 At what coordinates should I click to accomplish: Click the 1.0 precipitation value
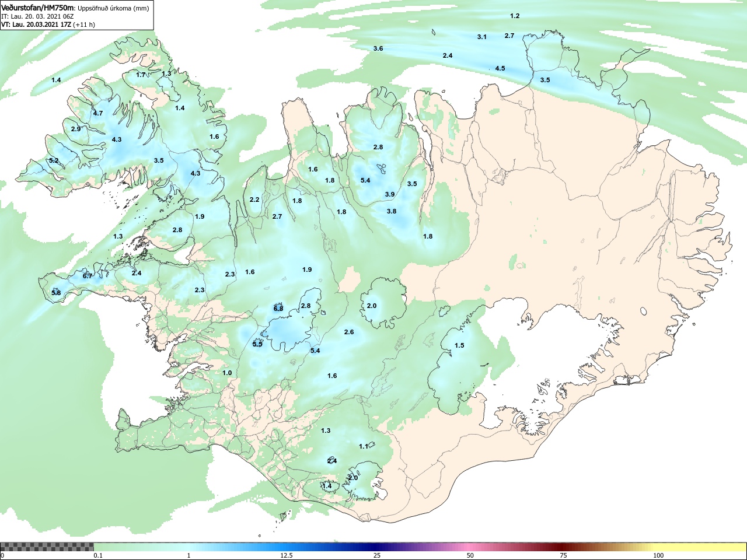227,373
